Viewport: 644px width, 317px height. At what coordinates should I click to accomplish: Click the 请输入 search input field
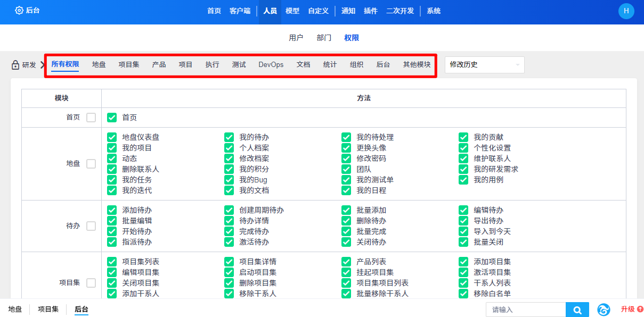point(525,310)
